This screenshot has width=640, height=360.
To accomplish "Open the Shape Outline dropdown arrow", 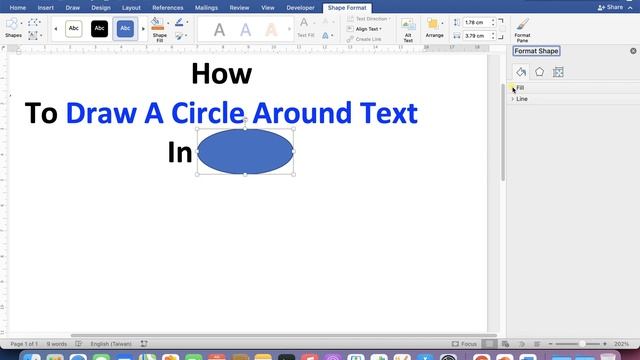I will 187,22.
